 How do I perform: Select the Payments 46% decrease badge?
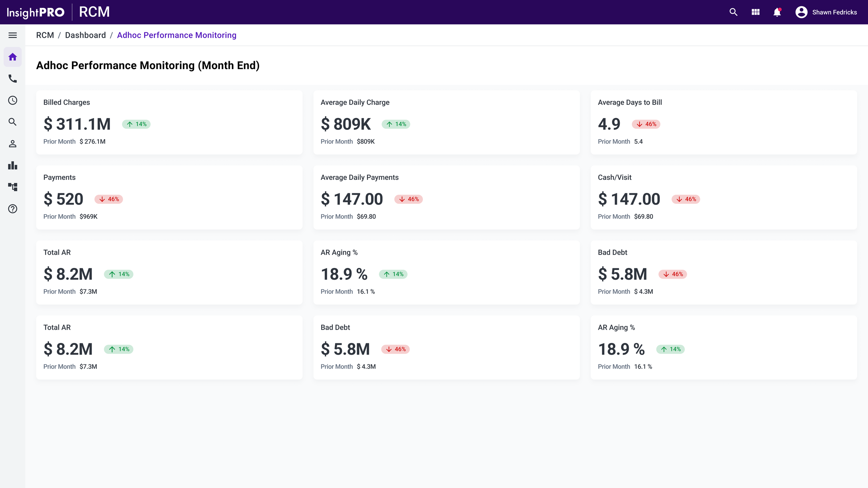pos(109,199)
